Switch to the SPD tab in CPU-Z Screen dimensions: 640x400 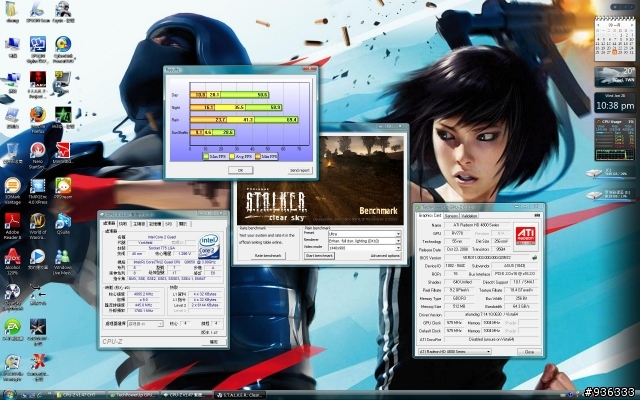coord(169,224)
